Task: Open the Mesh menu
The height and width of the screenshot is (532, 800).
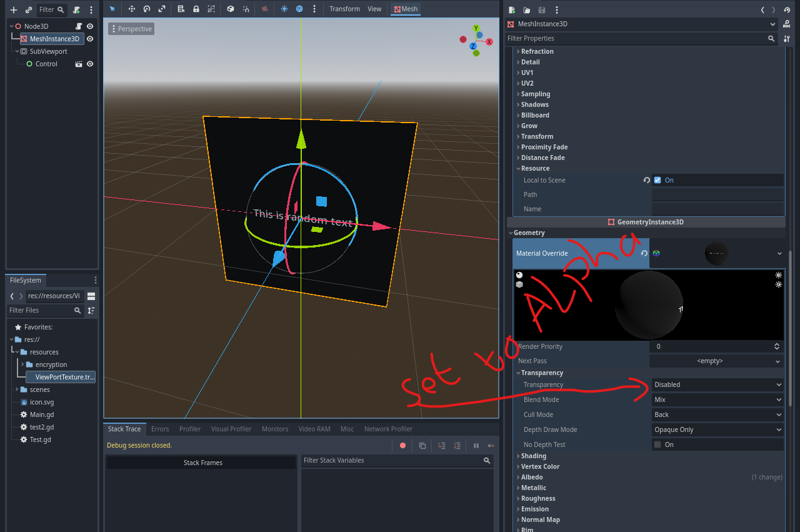Action: click(406, 9)
